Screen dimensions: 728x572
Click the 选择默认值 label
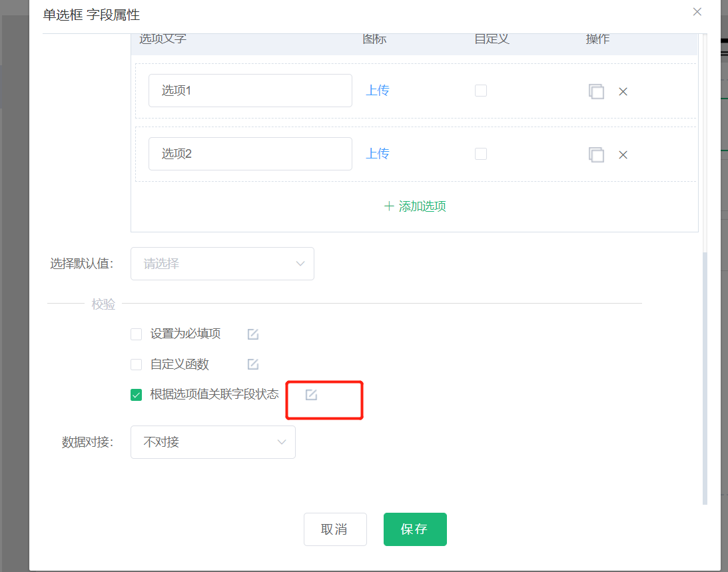pyautogui.click(x=82, y=264)
